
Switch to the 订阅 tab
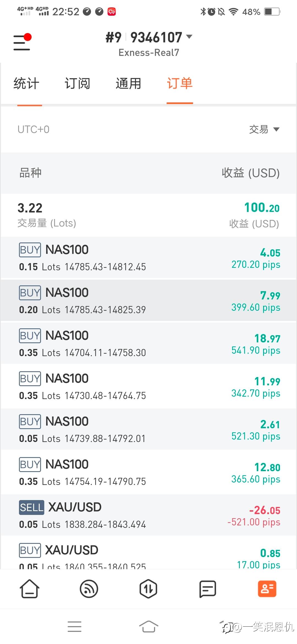point(77,84)
